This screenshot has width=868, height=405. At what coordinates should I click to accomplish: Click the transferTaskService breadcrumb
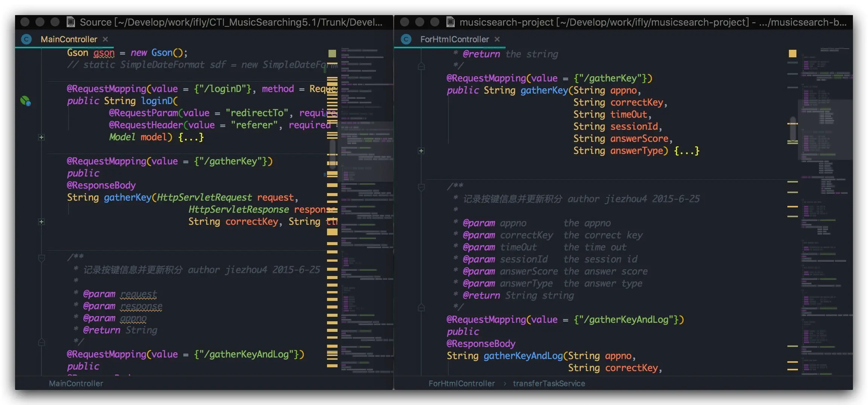pos(549,384)
